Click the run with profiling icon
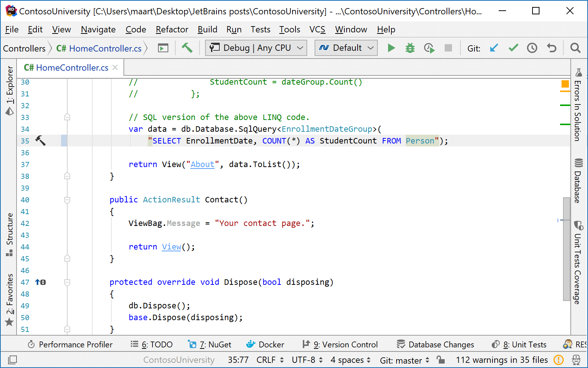 [x=429, y=48]
